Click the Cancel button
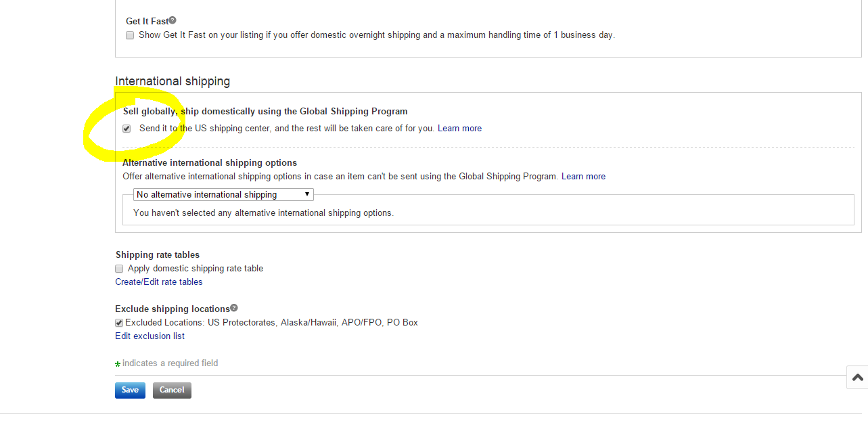 [x=172, y=390]
